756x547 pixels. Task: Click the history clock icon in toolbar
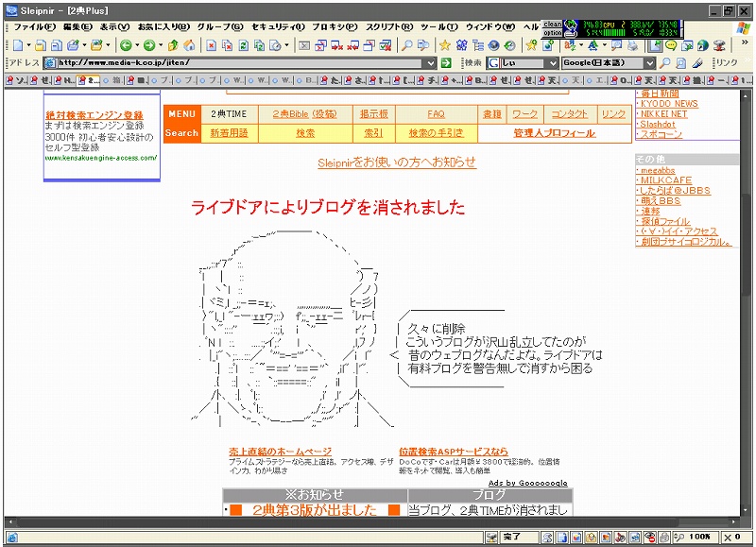(509, 45)
